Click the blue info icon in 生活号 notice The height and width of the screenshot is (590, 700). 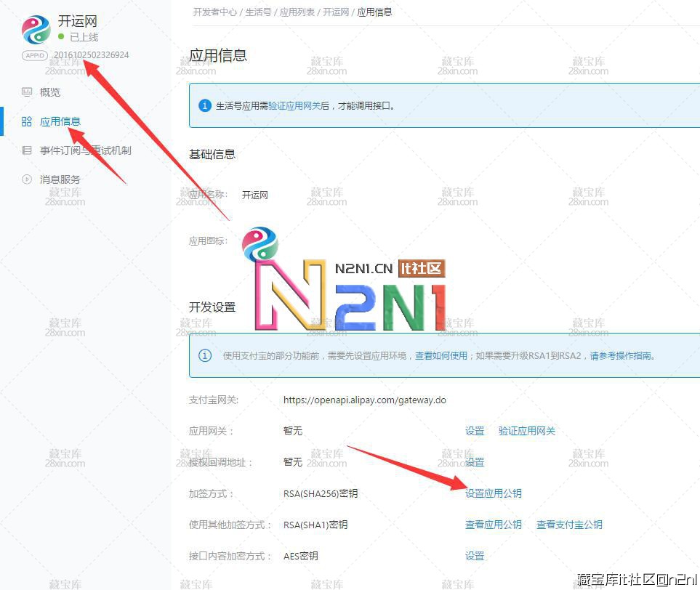click(205, 105)
